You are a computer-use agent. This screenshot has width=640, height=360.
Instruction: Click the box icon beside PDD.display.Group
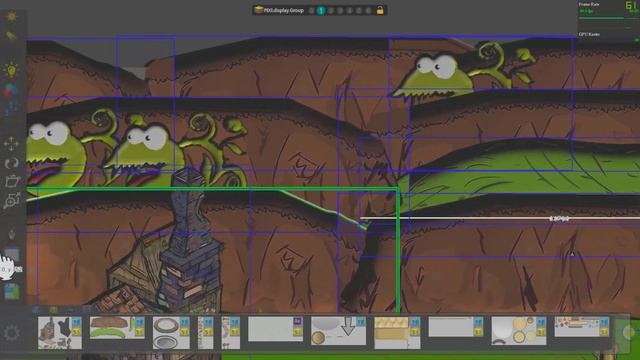[x=258, y=10]
